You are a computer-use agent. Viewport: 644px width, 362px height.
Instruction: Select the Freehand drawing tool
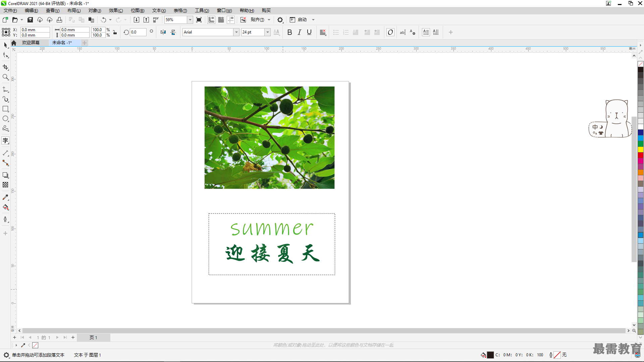5,89
